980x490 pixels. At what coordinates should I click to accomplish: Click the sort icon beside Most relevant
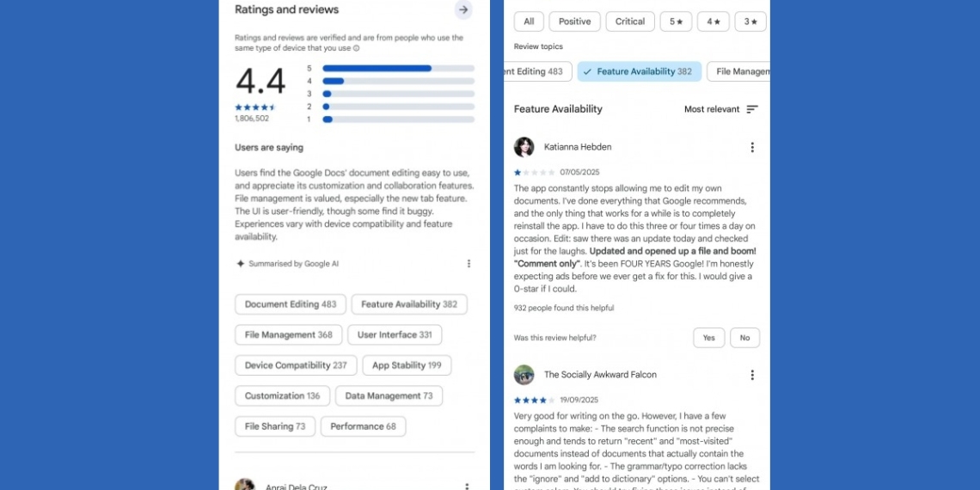752,109
